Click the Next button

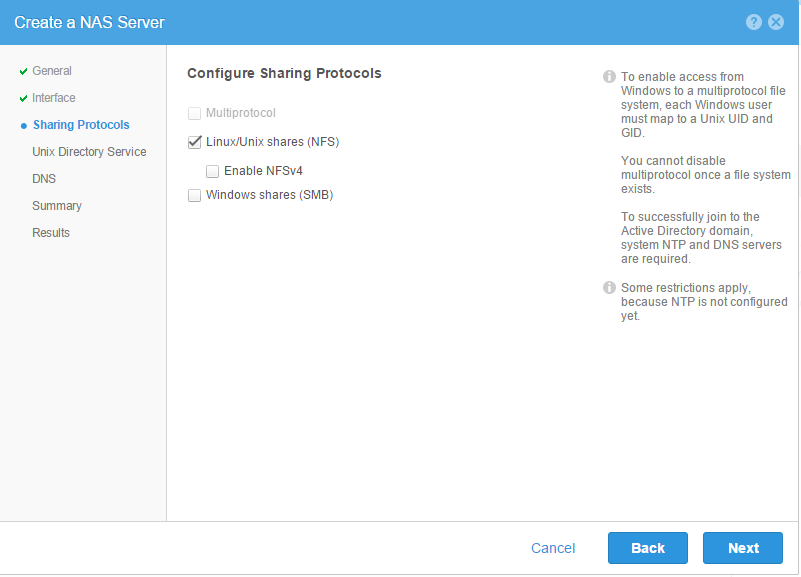tap(743, 548)
